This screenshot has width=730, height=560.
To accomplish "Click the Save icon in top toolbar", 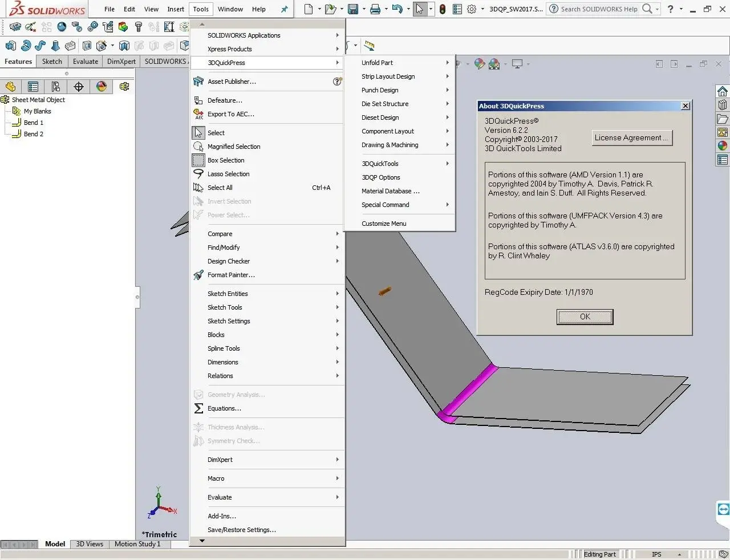I will click(353, 9).
